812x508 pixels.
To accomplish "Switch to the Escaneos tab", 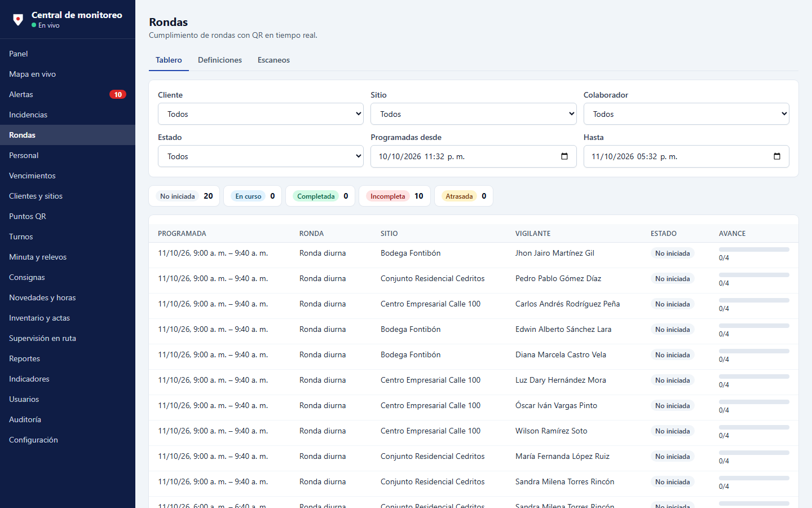I will 273,60.
